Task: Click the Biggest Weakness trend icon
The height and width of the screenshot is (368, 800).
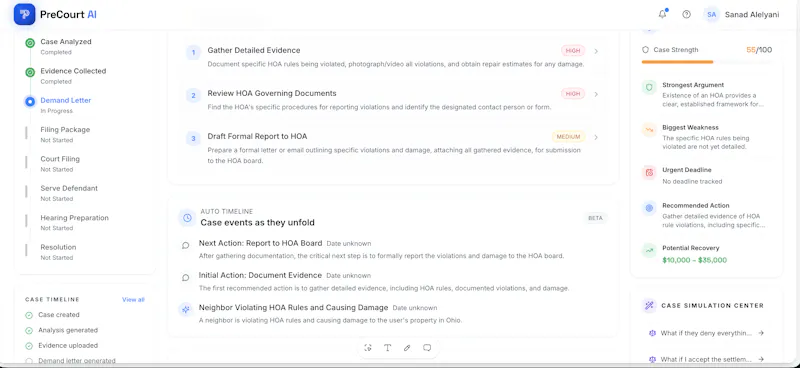Action: point(649,130)
